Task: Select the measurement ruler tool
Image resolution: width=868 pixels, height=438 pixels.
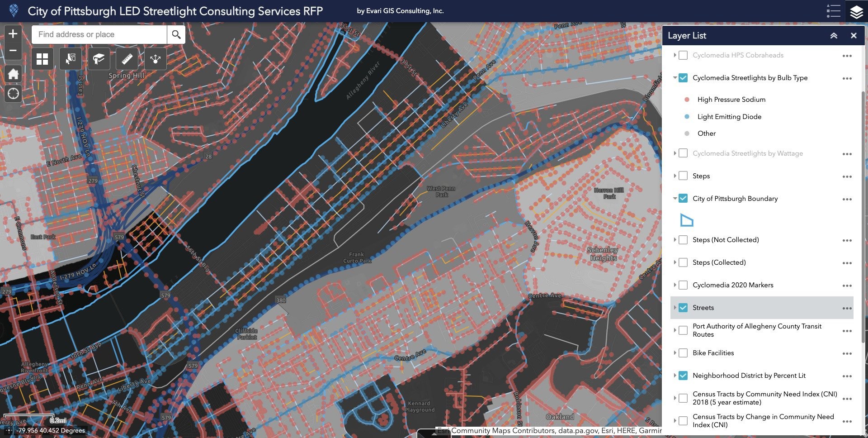Action: tap(127, 59)
